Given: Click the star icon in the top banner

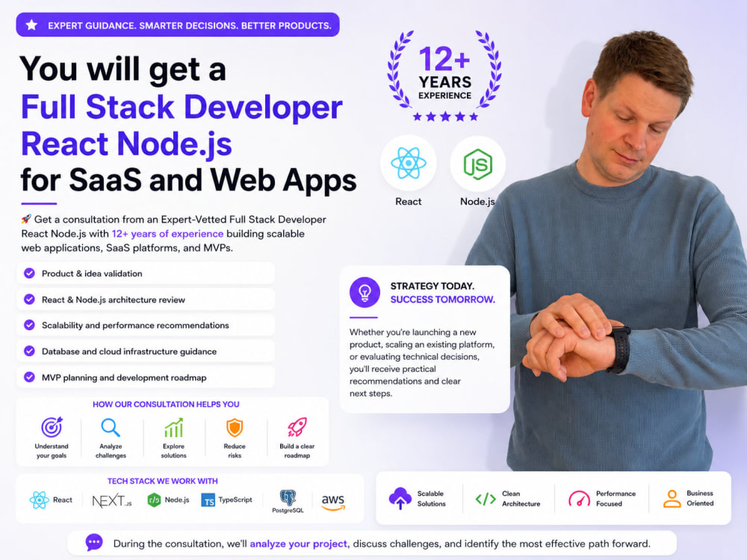Looking at the screenshot, I should (31, 25).
